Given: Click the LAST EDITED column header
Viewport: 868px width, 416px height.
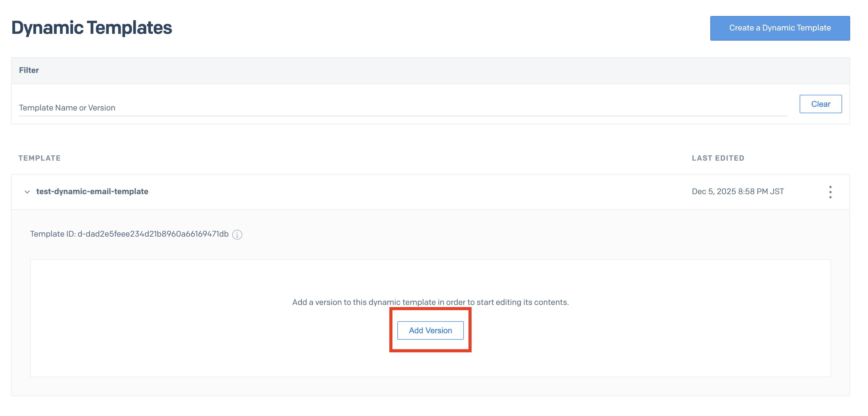Looking at the screenshot, I should pyautogui.click(x=718, y=158).
